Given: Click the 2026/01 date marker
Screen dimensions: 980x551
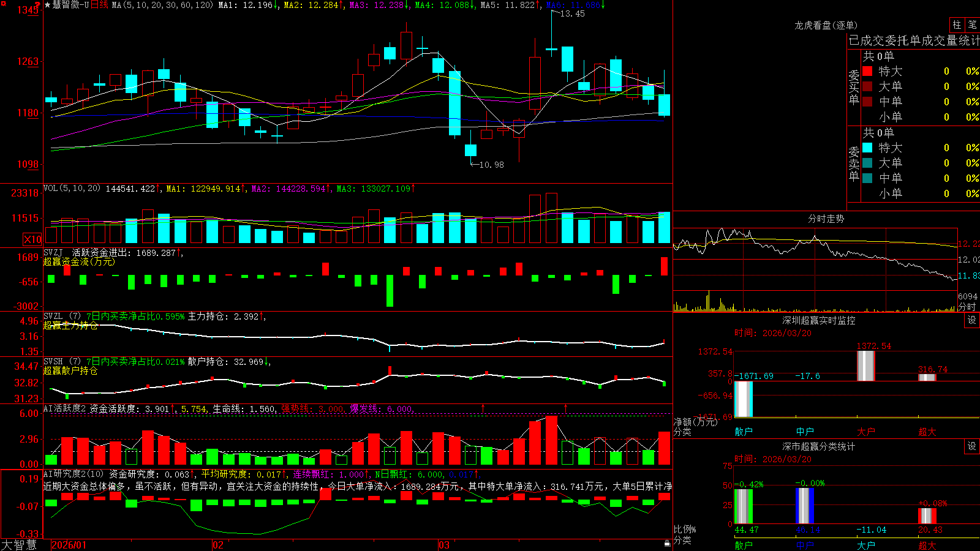Looking at the screenshot, I should (x=69, y=545).
